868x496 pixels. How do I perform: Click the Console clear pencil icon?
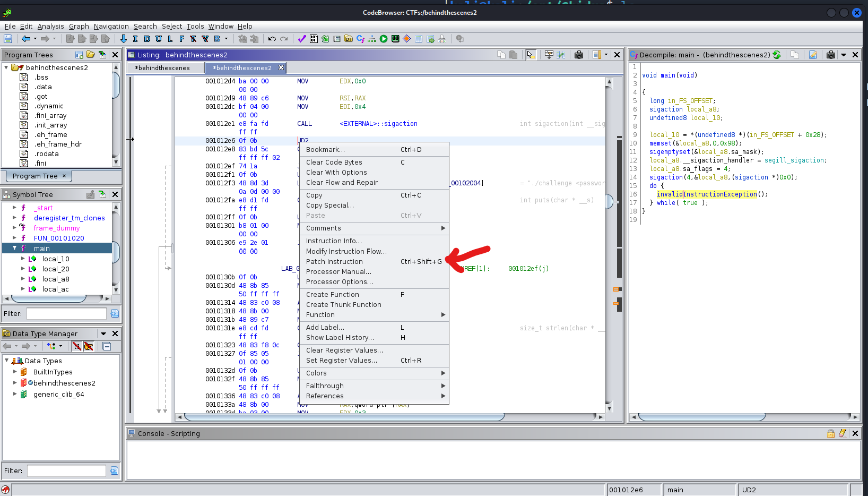pyautogui.click(x=843, y=433)
